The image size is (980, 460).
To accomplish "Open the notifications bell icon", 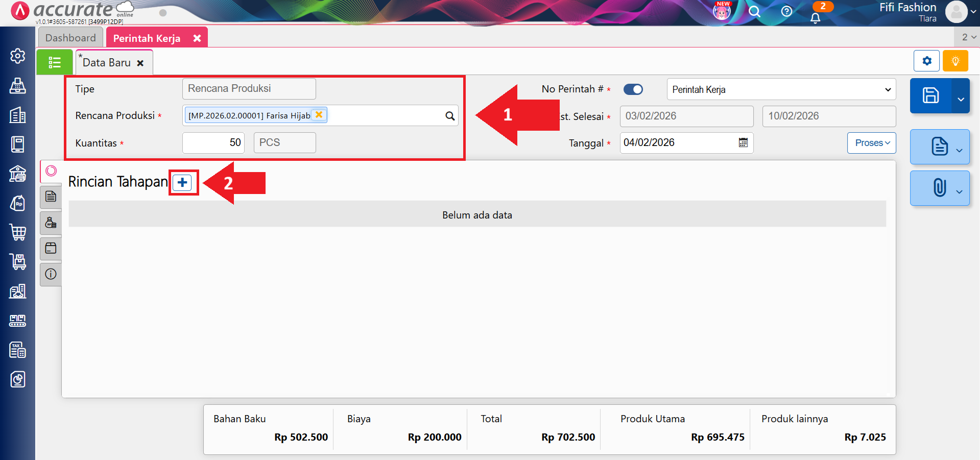I will coord(816,18).
